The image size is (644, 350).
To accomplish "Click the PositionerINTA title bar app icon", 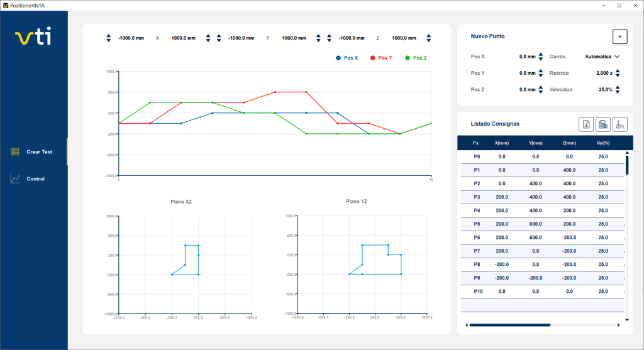I will [6, 5].
